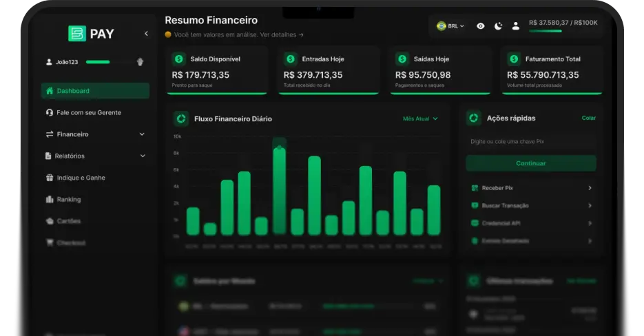Viewport: 644px width, 336px height.
Task: Click the Ver detalhes link
Action: [281, 34]
